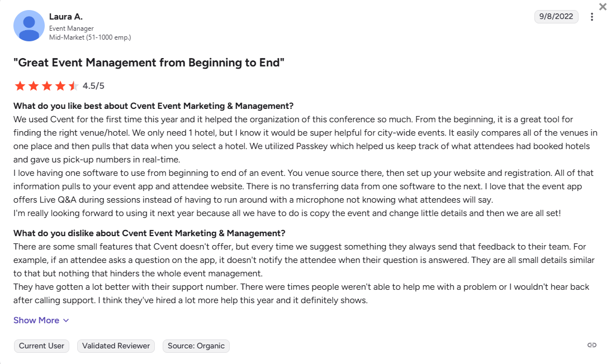Image resolution: width=611 pixels, height=364 pixels.
Task: Click the first rating star
Action: click(x=20, y=86)
